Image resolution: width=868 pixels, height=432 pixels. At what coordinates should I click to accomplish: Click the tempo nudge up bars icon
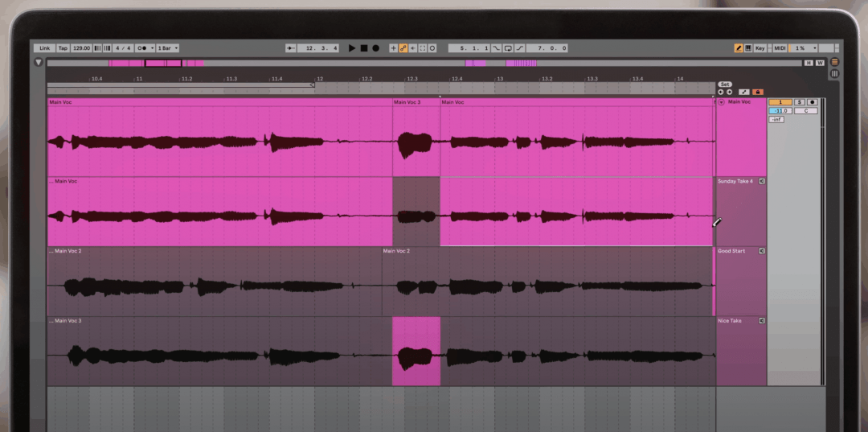(x=107, y=48)
